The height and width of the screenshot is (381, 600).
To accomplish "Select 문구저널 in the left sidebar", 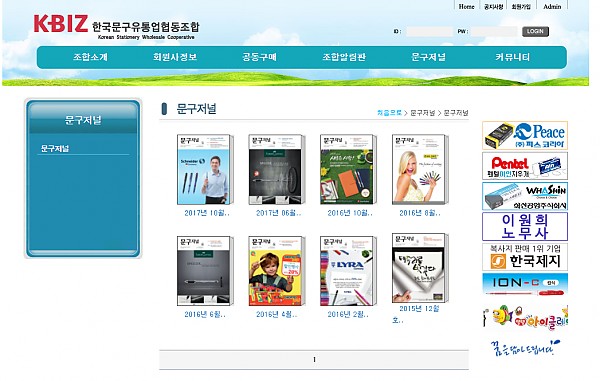I will tap(55, 148).
